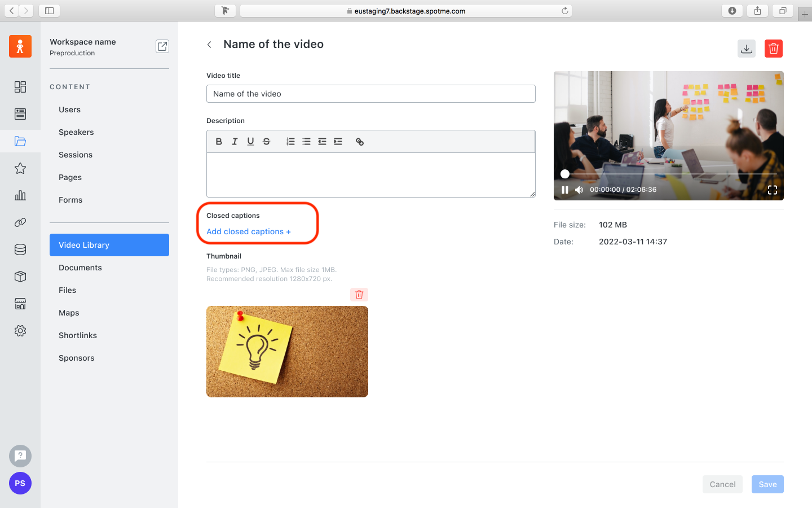812x508 pixels.
Task: Click the video progress slider handle
Action: (x=565, y=174)
